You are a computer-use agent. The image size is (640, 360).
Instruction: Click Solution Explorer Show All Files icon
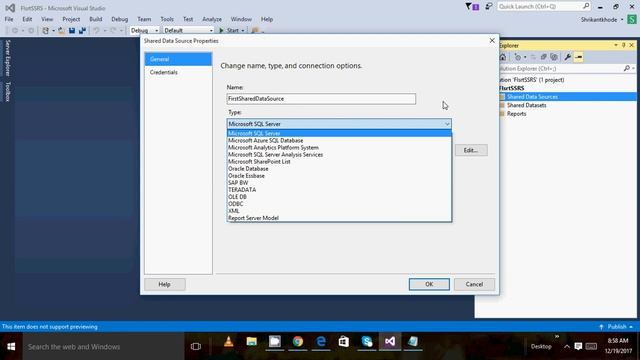pyautogui.click(x=554, y=57)
